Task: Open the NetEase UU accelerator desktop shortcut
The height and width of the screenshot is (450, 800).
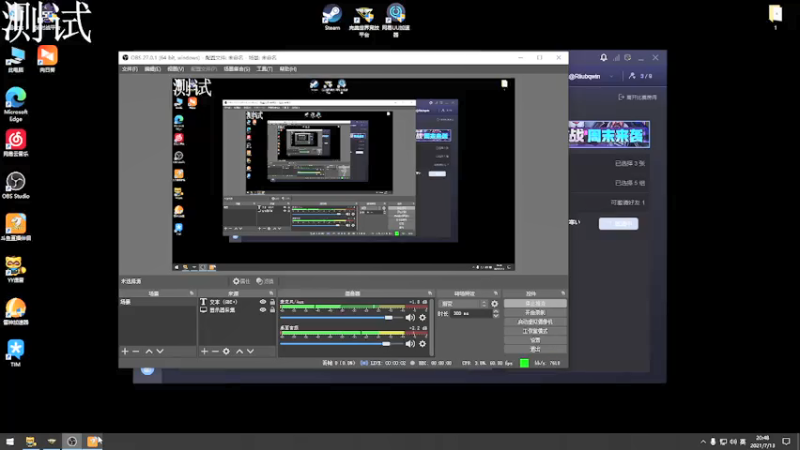Action: pyautogui.click(x=396, y=20)
